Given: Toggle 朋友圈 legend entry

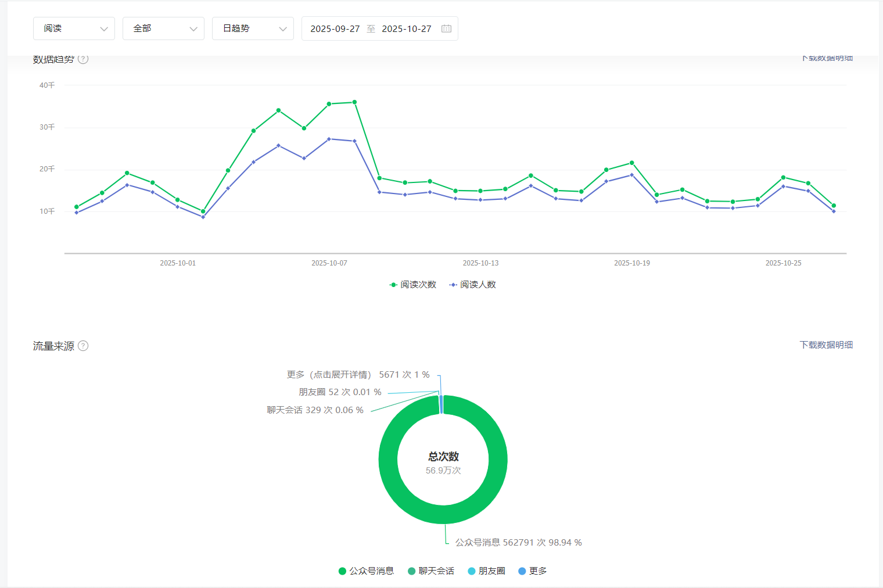Looking at the screenshot, I should (x=486, y=571).
